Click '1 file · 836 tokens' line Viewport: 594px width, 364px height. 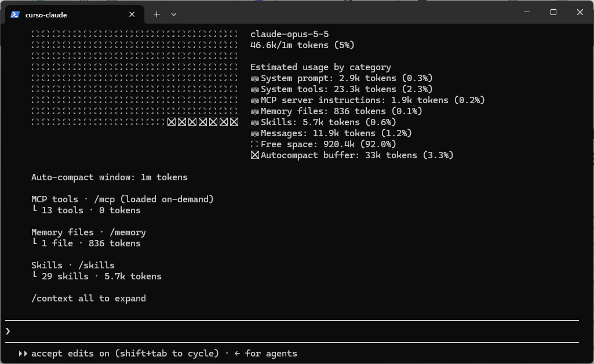point(86,243)
